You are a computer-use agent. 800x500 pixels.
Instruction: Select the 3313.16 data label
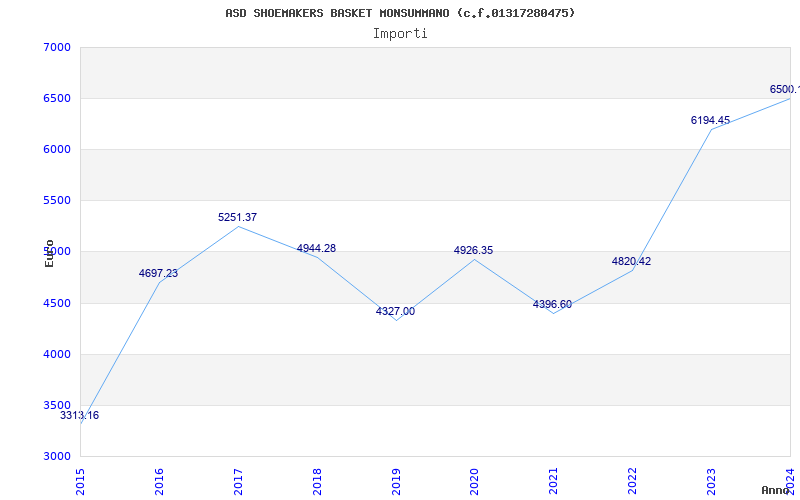[80, 415]
